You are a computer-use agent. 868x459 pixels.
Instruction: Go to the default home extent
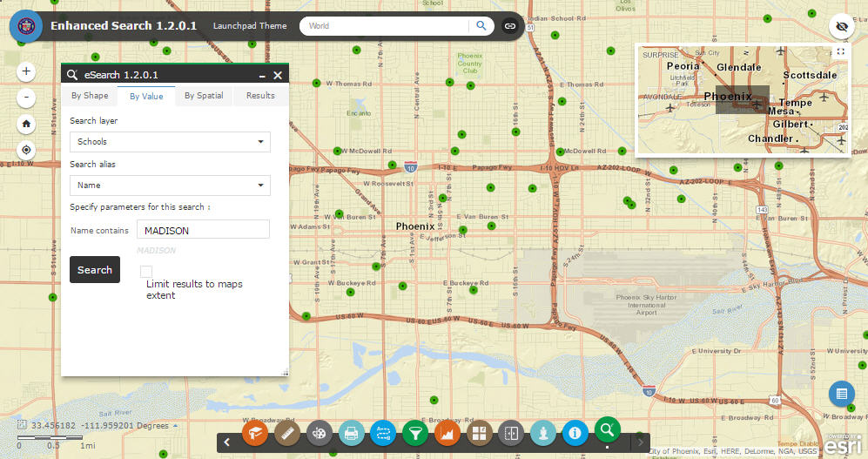click(26, 124)
